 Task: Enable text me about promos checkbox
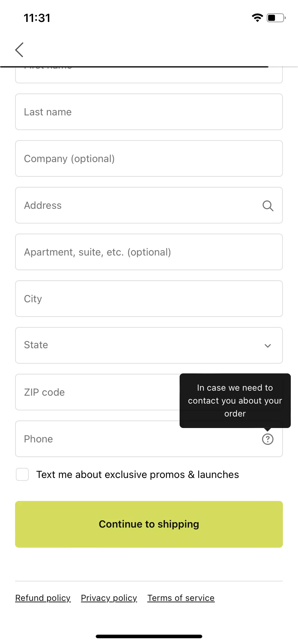22,474
